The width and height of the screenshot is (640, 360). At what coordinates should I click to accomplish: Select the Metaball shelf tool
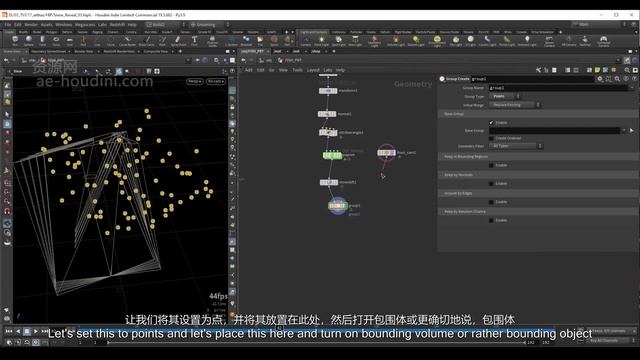246,40
